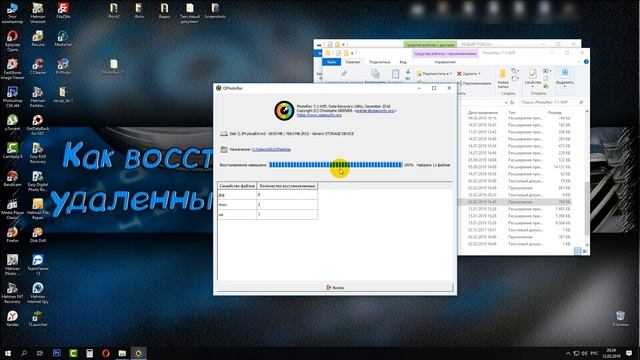Viewport: 640px width, 360px height.
Task: Open the Файл tab in Explorer
Action: click(331, 62)
